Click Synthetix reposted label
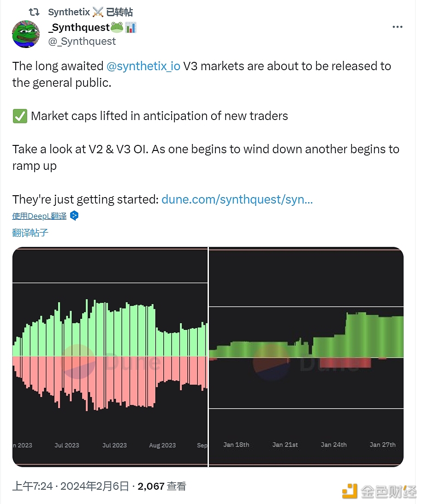The image size is (422, 504). (x=90, y=12)
